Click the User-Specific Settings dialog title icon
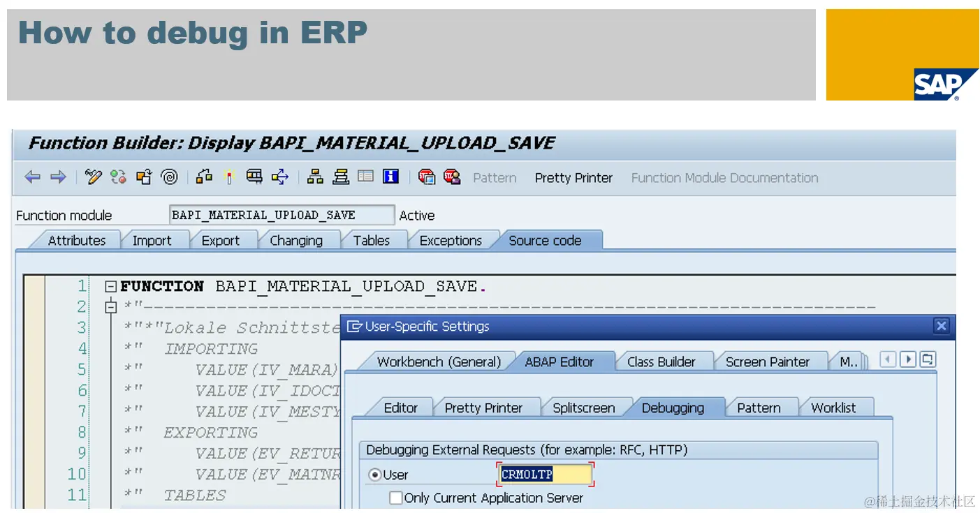980x513 pixels. click(x=355, y=326)
